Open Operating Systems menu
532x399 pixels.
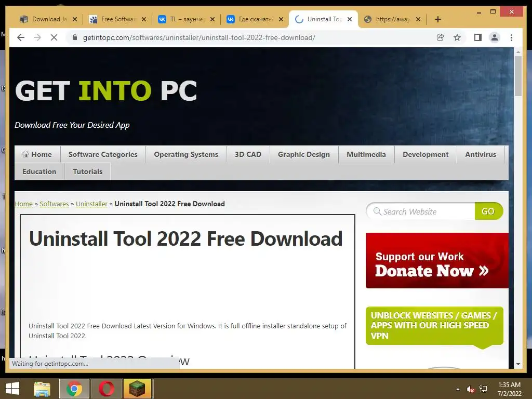(x=186, y=154)
